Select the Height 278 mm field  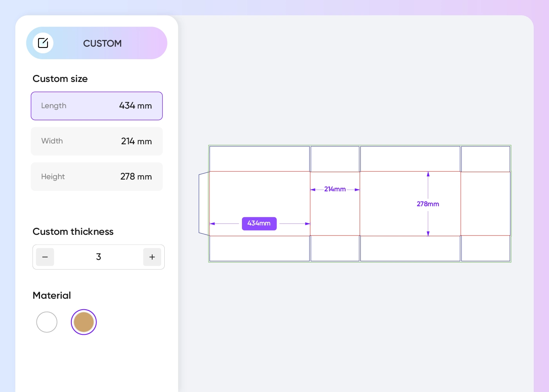pyautogui.click(x=96, y=176)
